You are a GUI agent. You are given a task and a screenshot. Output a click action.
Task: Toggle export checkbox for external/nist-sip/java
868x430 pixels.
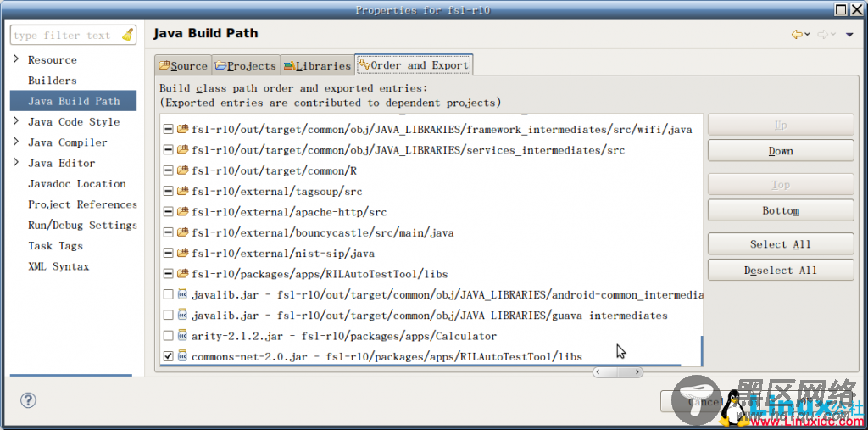point(169,254)
